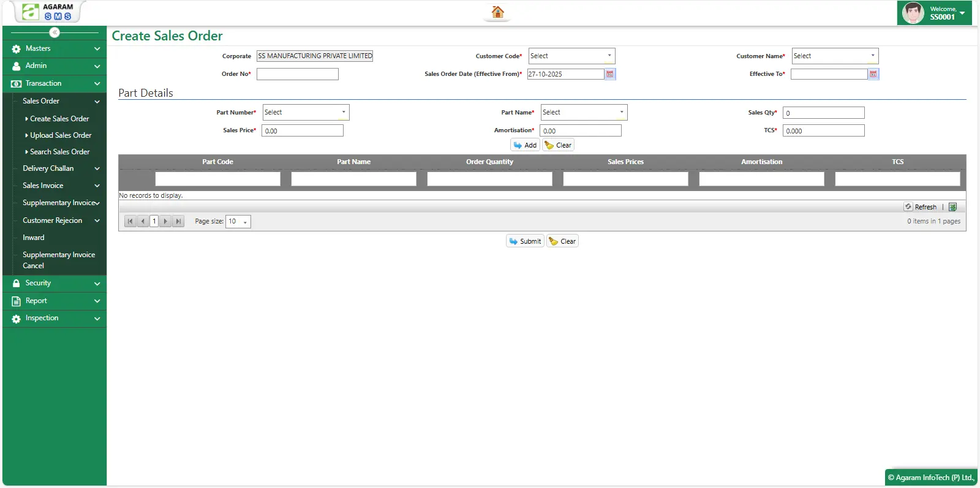The height and width of the screenshot is (488, 980).
Task: Refresh the part details grid
Action: coord(921,207)
